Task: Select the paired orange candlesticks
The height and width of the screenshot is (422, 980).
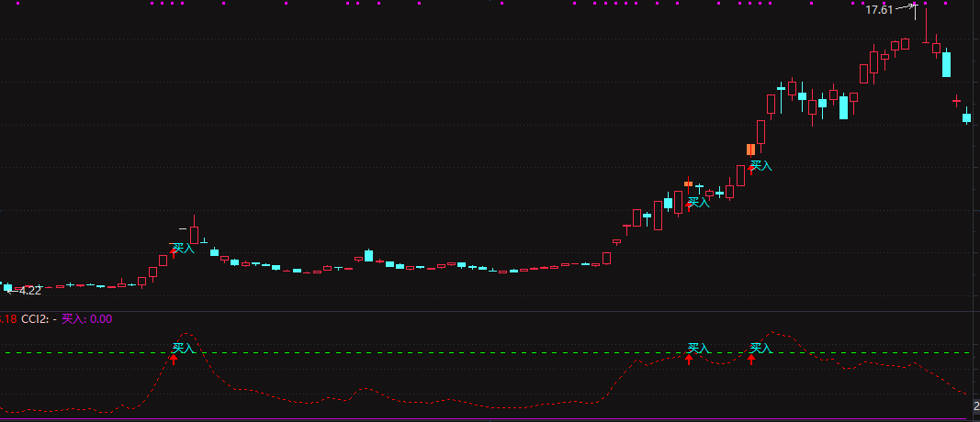Action: coord(750,150)
